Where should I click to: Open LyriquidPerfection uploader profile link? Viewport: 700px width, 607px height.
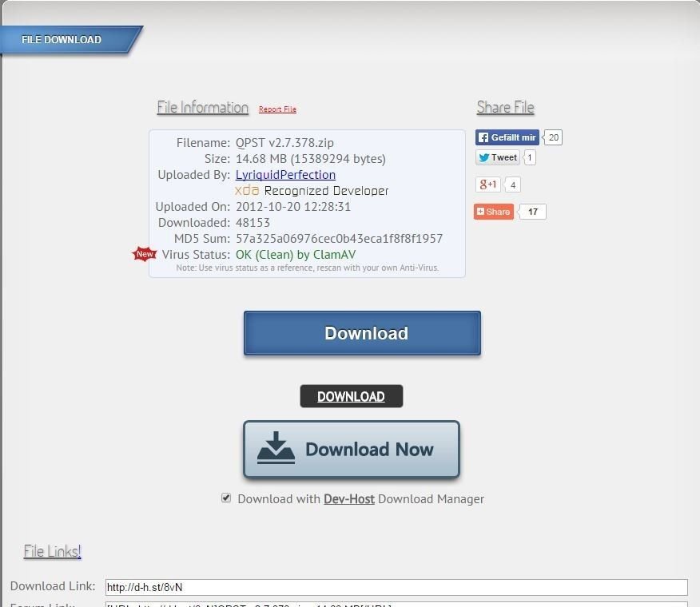pos(286,174)
